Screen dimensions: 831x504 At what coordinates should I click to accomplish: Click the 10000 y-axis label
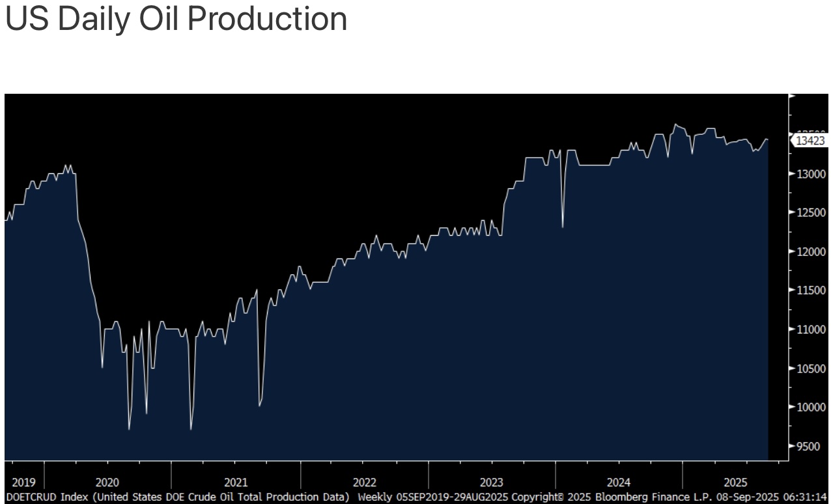(810, 408)
